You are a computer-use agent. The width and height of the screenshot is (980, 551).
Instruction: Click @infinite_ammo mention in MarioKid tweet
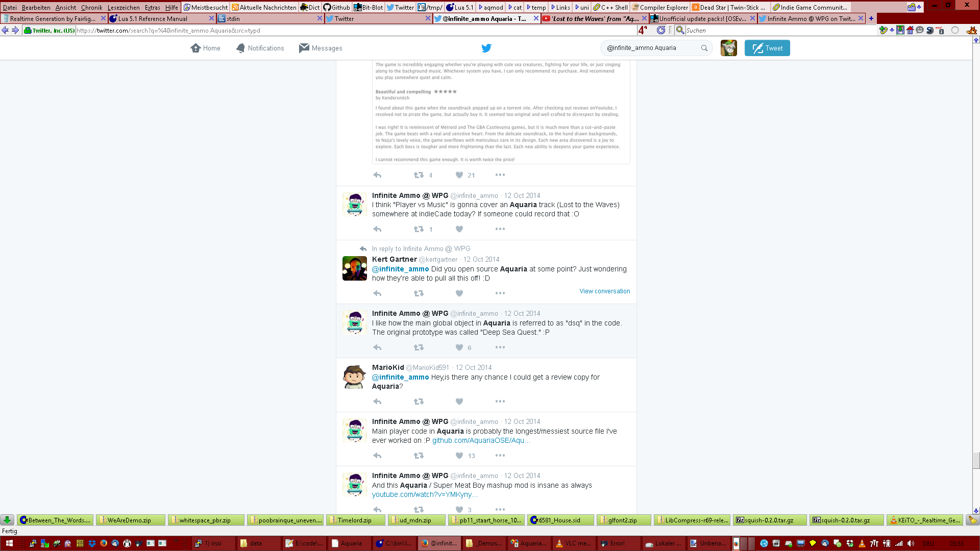click(x=400, y=377)
